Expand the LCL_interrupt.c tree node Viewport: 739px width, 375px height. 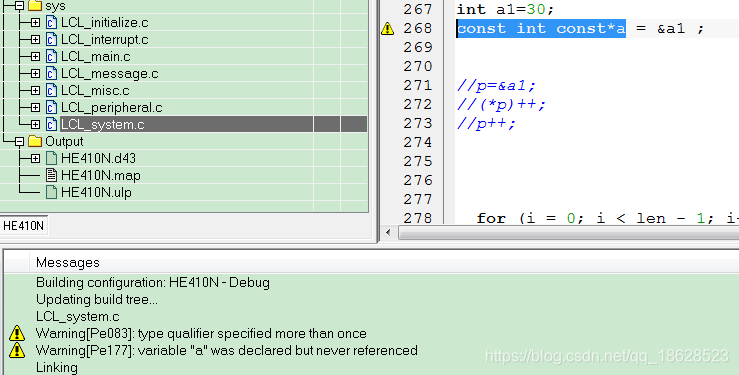coord(35,40)
